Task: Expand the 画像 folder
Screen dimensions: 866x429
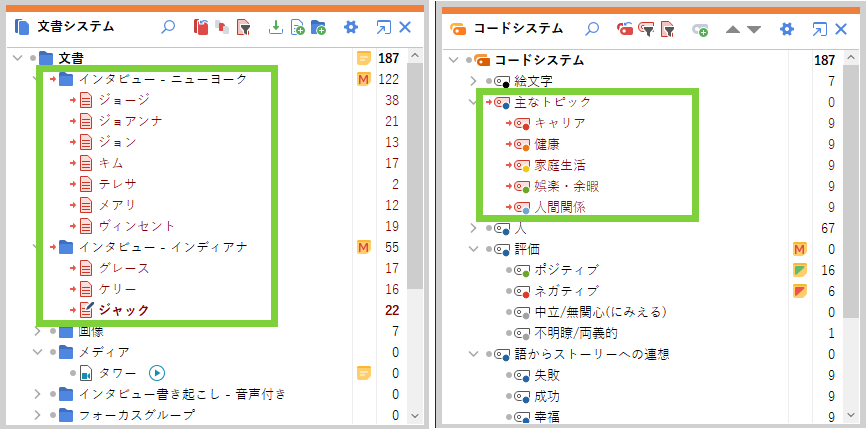Action: click(37, 331)
